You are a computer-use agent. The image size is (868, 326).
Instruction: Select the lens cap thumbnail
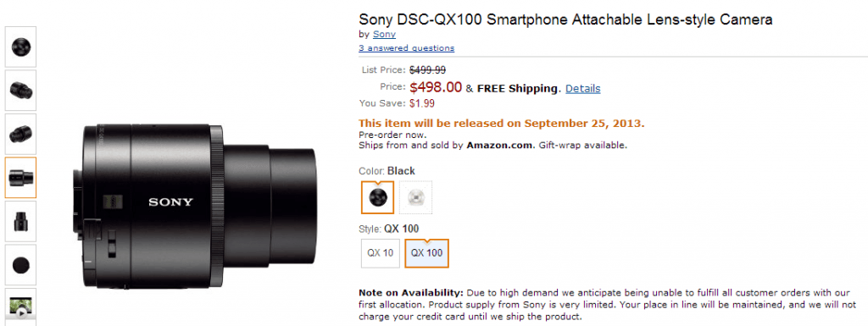[x=20, y=265]
